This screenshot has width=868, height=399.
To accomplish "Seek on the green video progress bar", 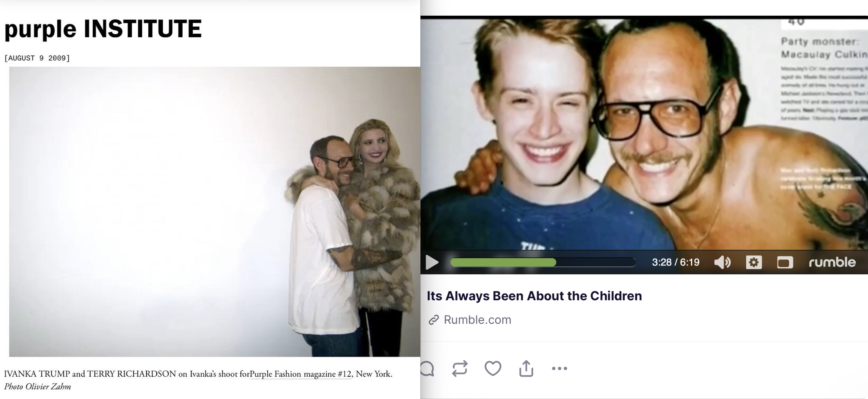I will [543, 262].
